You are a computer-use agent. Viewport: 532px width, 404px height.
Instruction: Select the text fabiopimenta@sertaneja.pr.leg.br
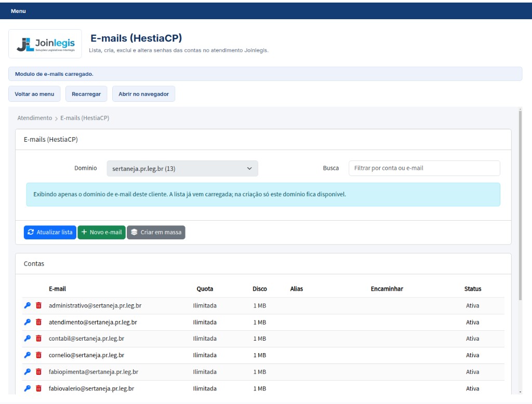(x=94, y=372)
